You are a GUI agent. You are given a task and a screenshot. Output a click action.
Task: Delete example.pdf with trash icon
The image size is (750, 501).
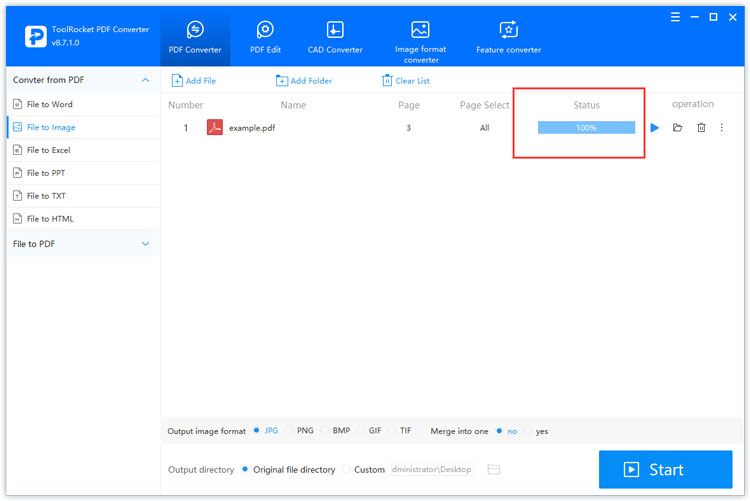pos(701,128)
